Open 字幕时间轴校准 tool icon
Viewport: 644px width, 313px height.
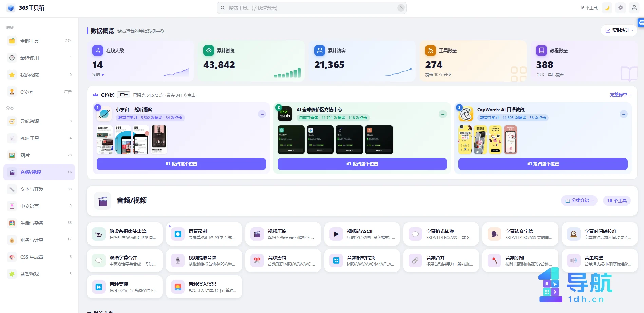coord(574,234)
